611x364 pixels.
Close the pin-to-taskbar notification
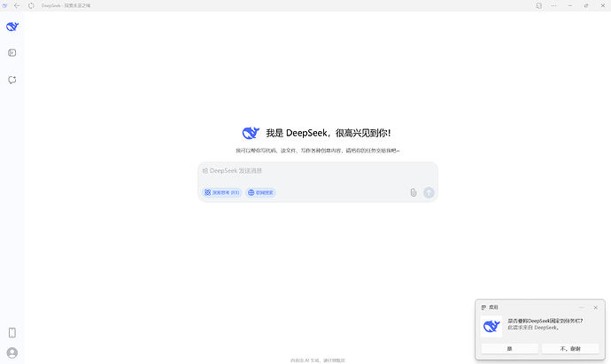coord(595,307)
